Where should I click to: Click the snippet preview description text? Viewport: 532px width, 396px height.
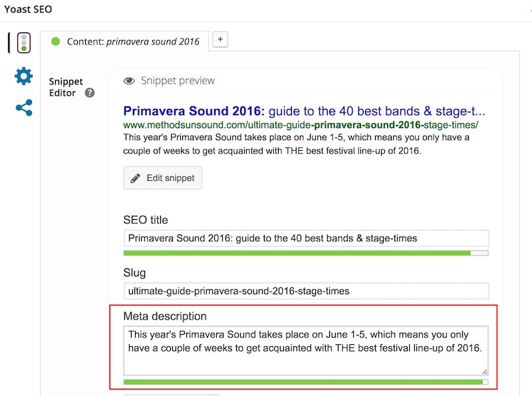click(x=296, y=144)
